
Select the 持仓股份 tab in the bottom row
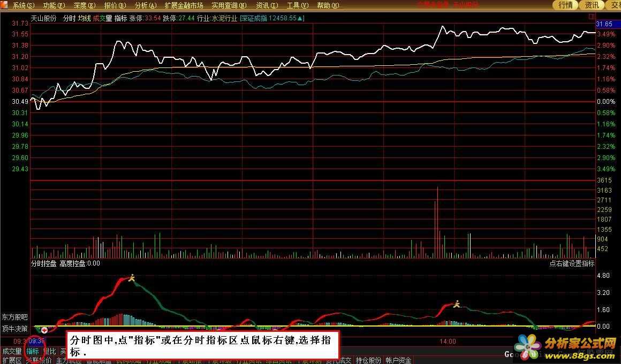pos(368,360)
